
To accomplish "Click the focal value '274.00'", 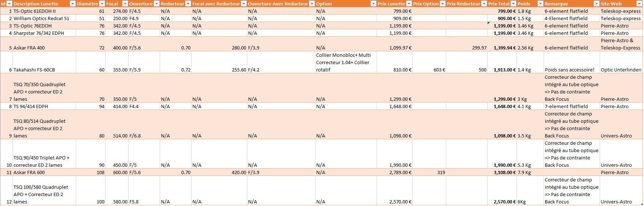I will coord(120,11).
